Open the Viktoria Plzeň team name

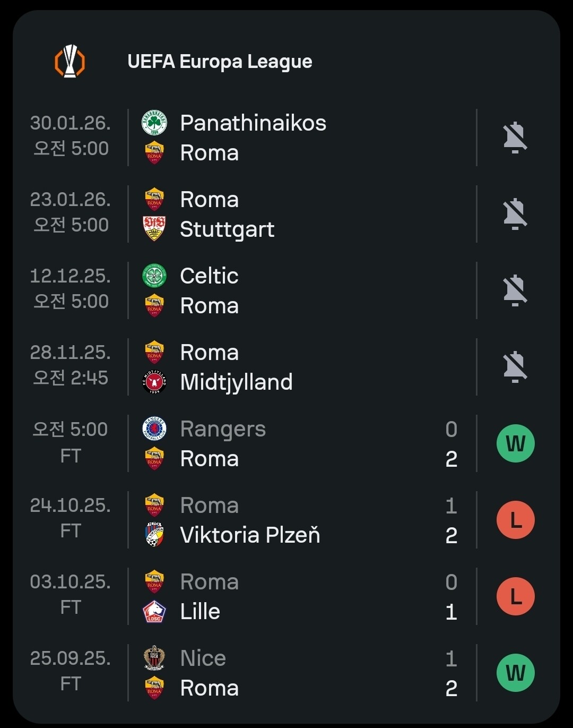point(250,535)
